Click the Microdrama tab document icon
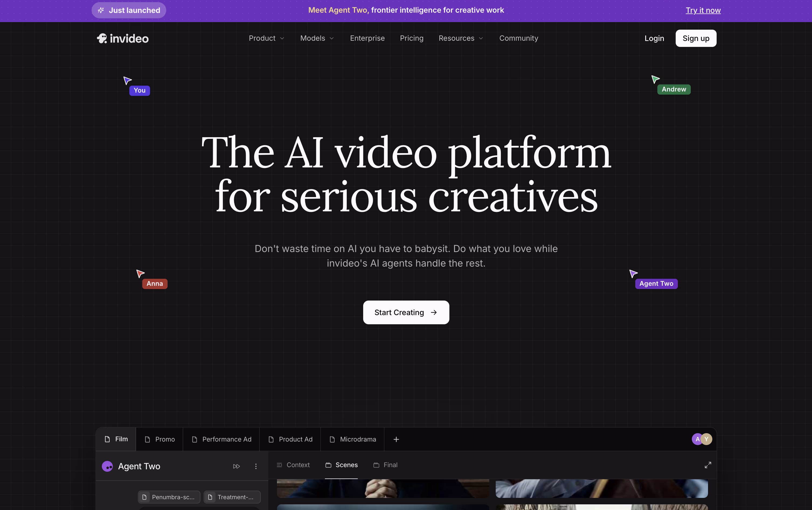The height and width of the screenshot is (510, 812). pos(332,439)
